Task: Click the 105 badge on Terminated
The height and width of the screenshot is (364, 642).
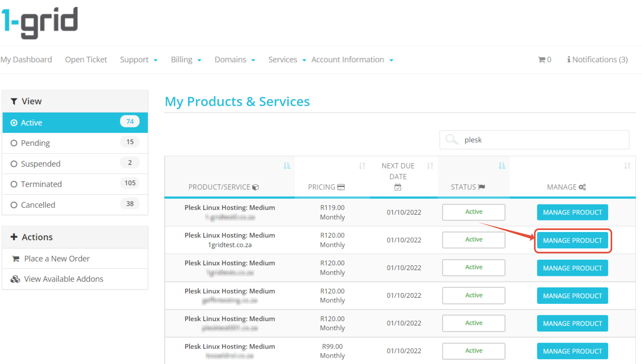Action: [130, 183]
